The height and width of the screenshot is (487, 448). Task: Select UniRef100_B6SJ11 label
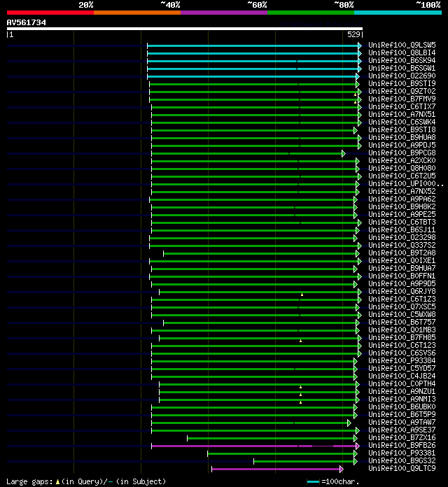click(x=402, y=230)
